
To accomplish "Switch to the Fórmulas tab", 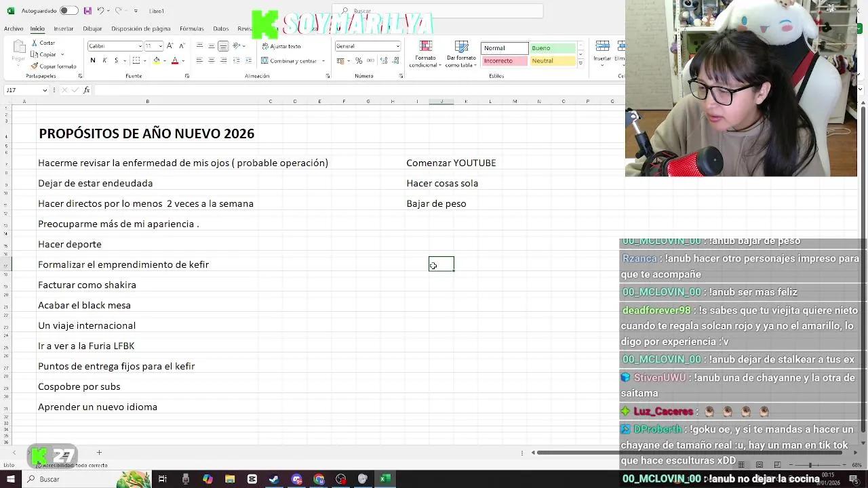I will point(192,29).
